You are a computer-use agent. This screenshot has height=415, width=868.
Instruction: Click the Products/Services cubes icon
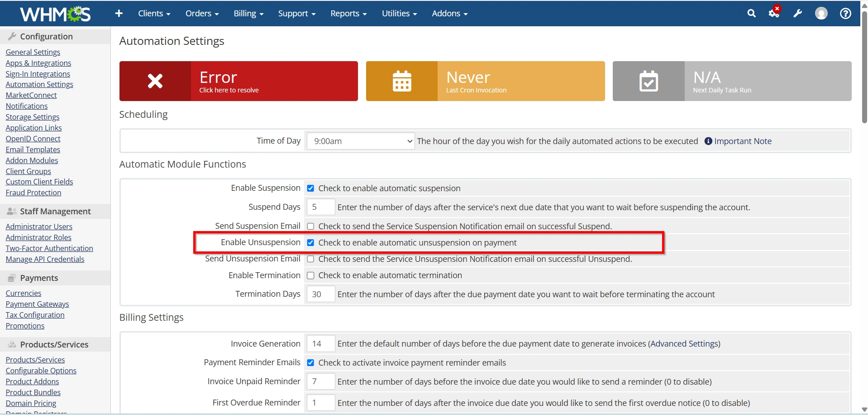12,344
